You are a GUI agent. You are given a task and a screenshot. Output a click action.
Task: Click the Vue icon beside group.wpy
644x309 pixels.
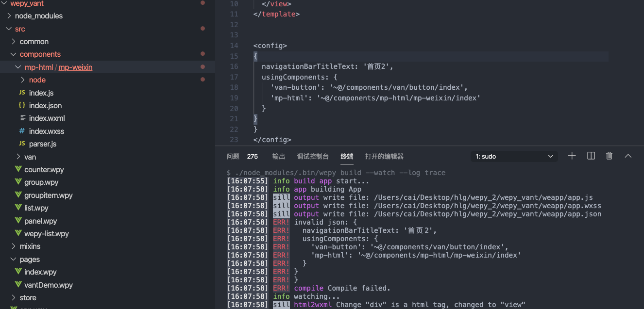18,182
